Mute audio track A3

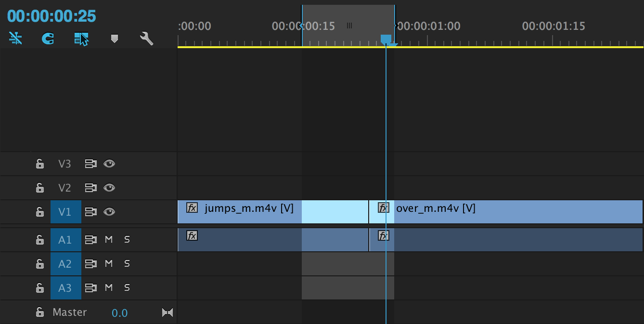pos(109,287)
